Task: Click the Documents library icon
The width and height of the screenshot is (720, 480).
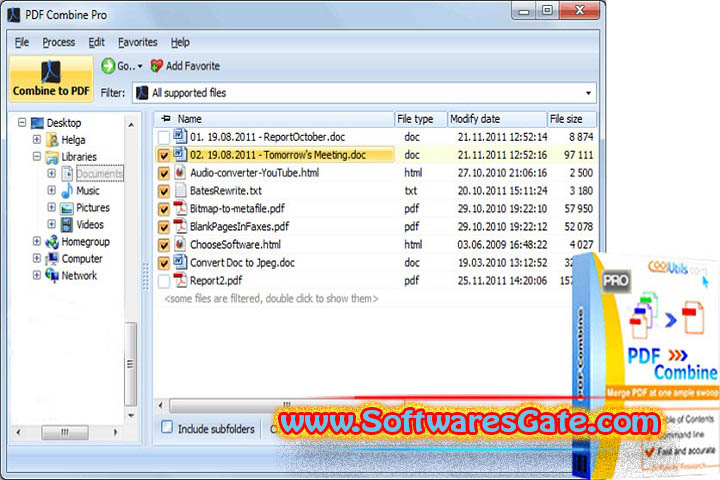Action: (67, 174)
